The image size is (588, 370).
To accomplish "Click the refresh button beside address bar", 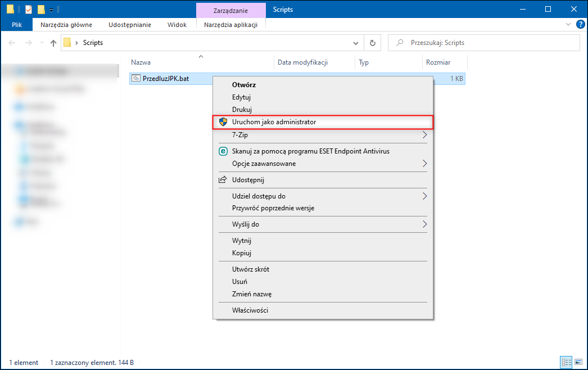I will click(372, 43).
